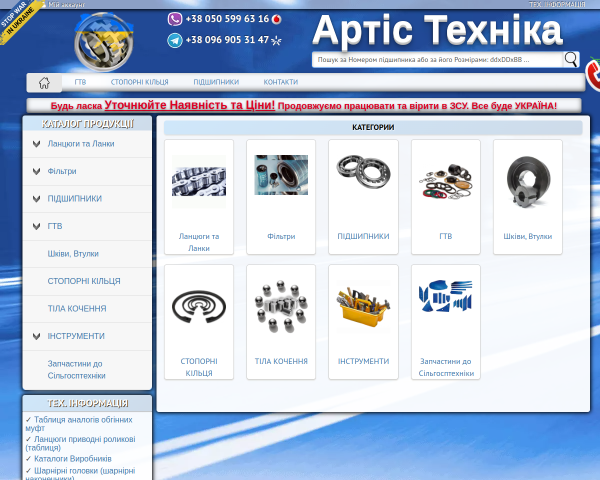Select ТІЛА КОЧЕННЯ in the sidebar catalog
Image resolution: width=600 pixels, height=480 pixels.
[x=77, y=309]
